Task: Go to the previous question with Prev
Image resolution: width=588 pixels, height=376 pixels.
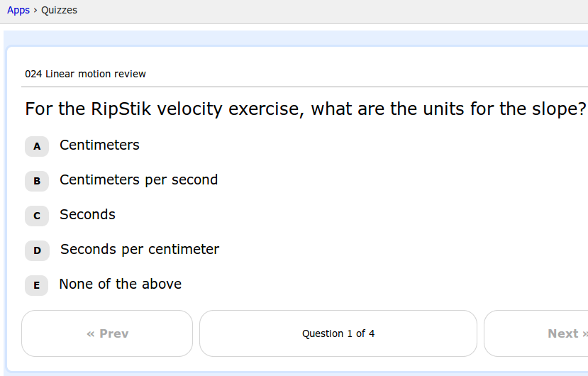Action: click(107, 333)
